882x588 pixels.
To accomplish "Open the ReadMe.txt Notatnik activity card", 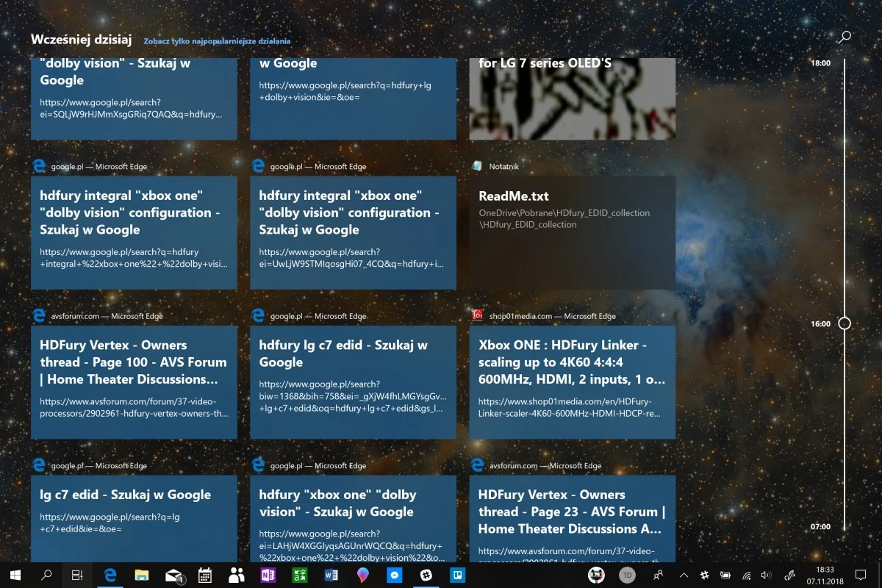I will coord(573,232).
